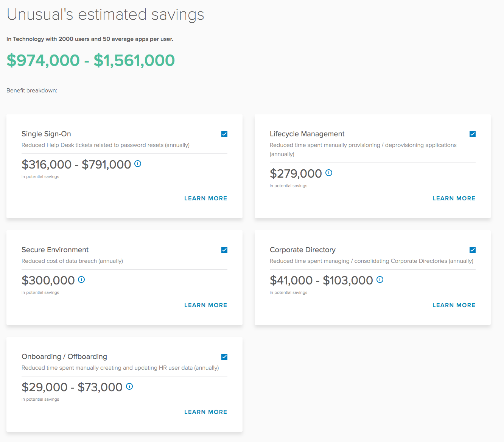Open Learn More for Lifecycle Management
The width and height of the screenshot is (504, 442).
pyautogui.click(x=454, y=198)
